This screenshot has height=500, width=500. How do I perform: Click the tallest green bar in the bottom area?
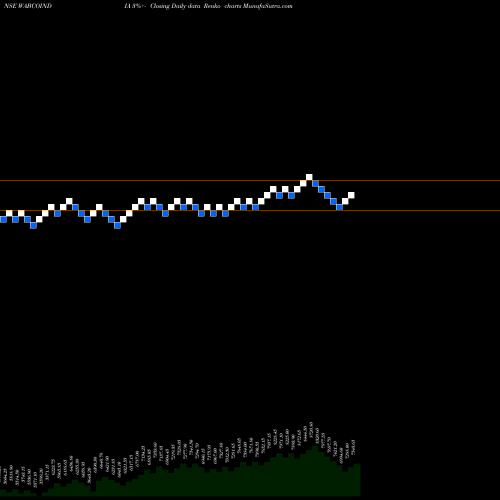(x=315, y=471)
